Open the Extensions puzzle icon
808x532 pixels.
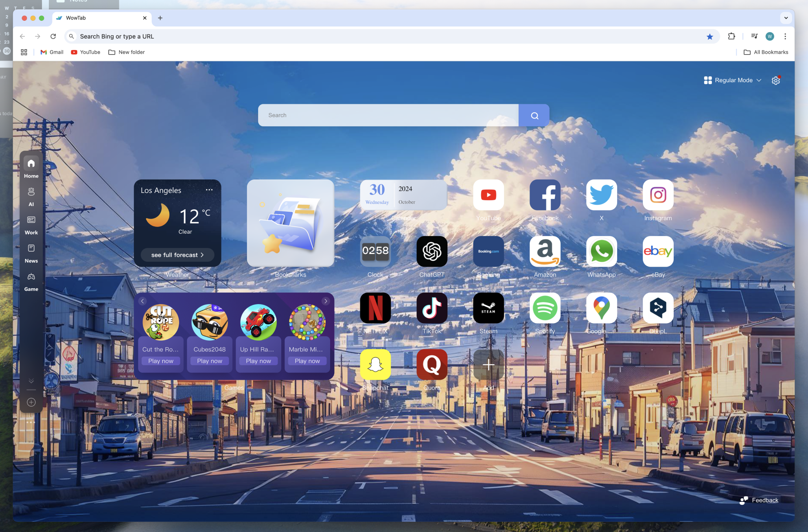(x=731, y=36)
